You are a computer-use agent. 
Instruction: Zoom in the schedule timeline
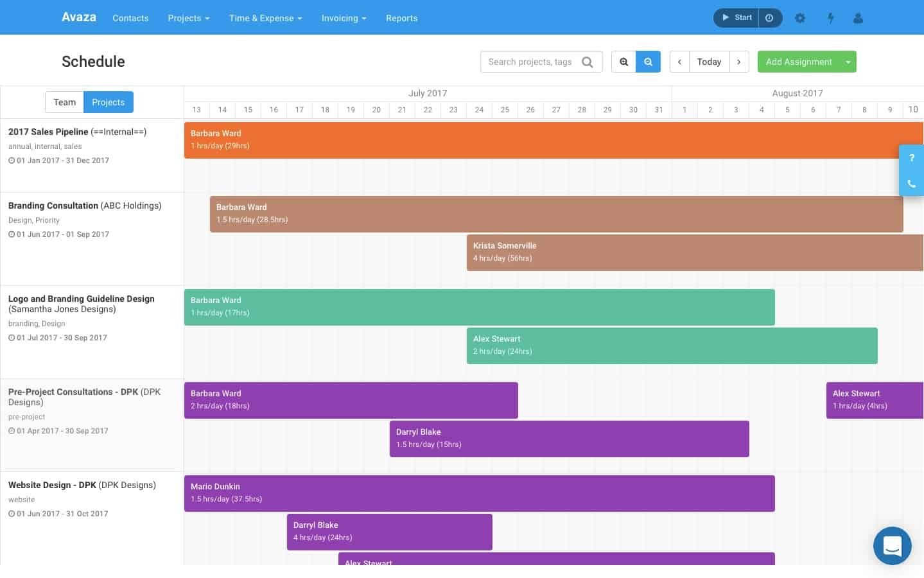pos(648,62)
